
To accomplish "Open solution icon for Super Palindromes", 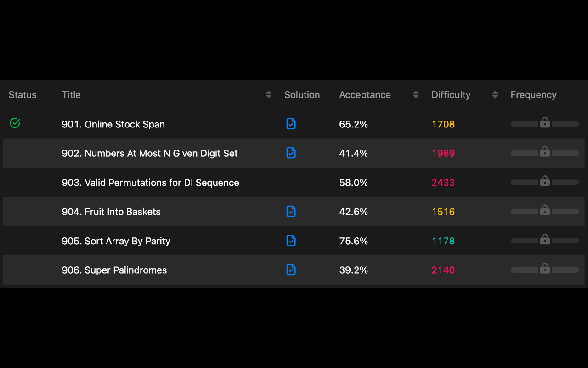I will 291,270.
